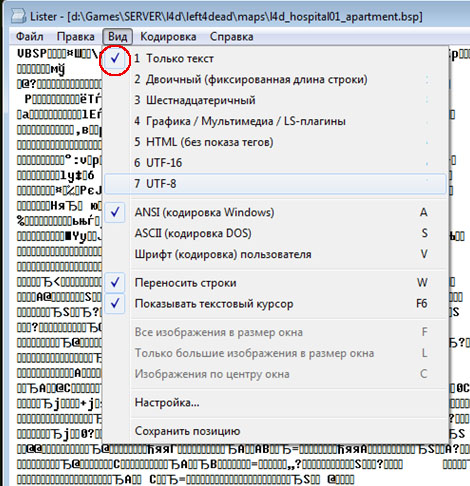The width and height of the screenshot is (470, 486).
Task: Choose Шрифт (кодировка) пользователя option
Action: coord(275,254)
